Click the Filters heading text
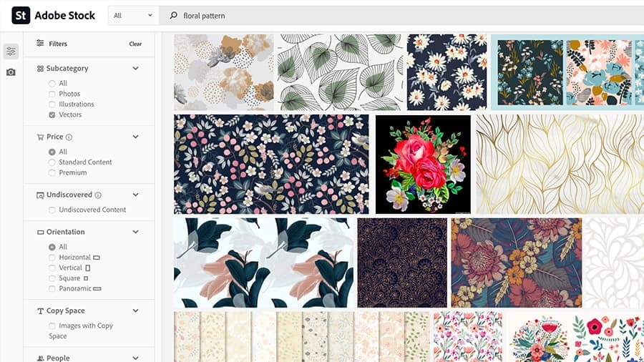The image size is (644, 362). click(58, 44)
